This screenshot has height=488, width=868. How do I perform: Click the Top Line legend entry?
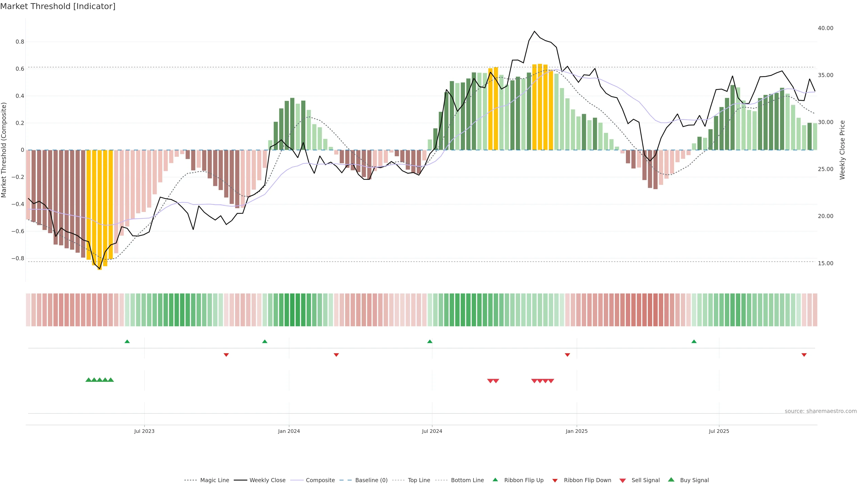[419, 480]
